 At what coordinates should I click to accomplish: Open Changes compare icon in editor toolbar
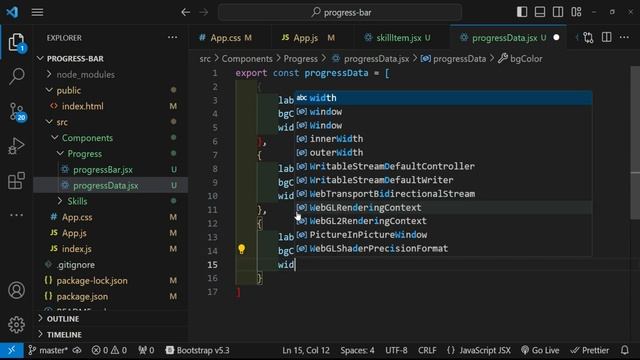pyautogui.click(x=588, y=38)
